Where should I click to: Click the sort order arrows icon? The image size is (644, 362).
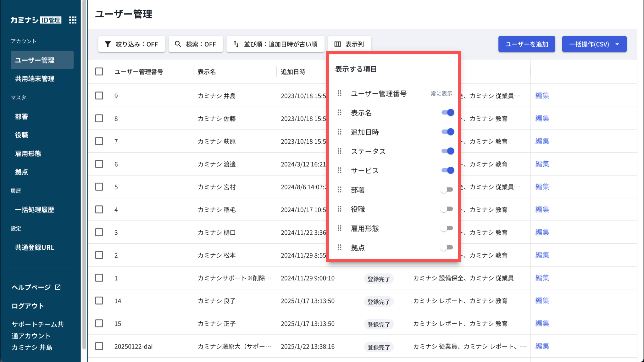pyautogui.click(x=236, y=44)
